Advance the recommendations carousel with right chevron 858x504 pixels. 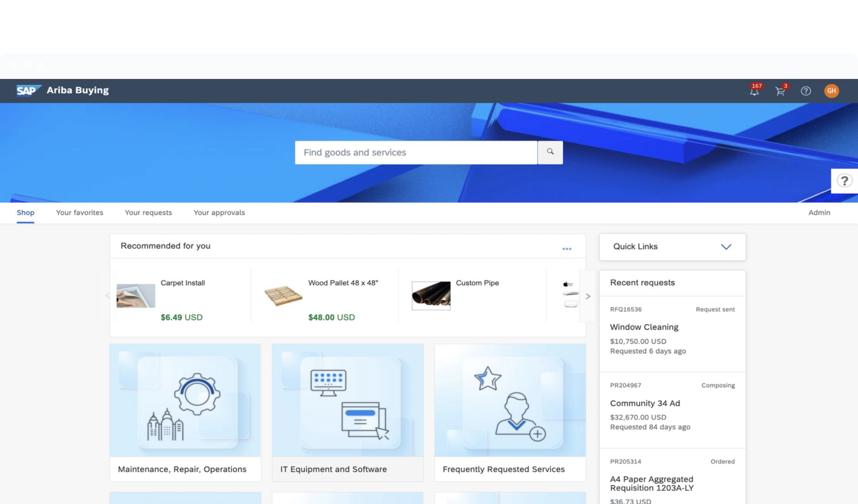click(x=588, y=296)
